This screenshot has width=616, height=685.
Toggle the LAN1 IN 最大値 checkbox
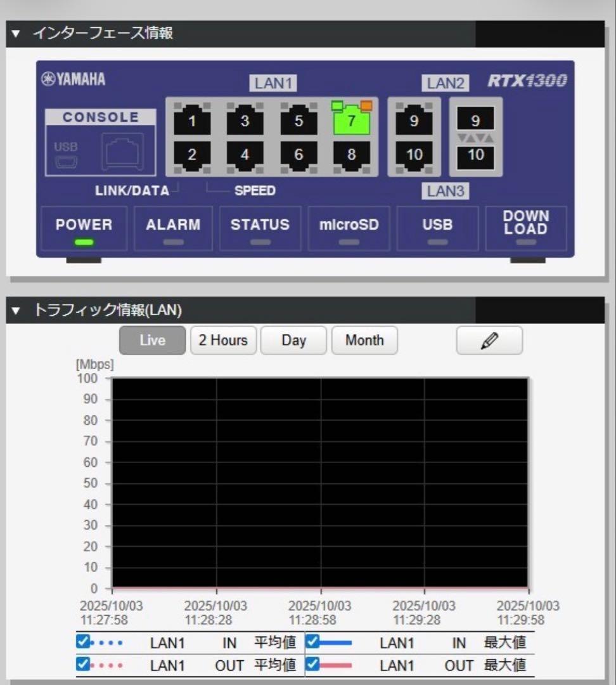(x=312, y=643)
